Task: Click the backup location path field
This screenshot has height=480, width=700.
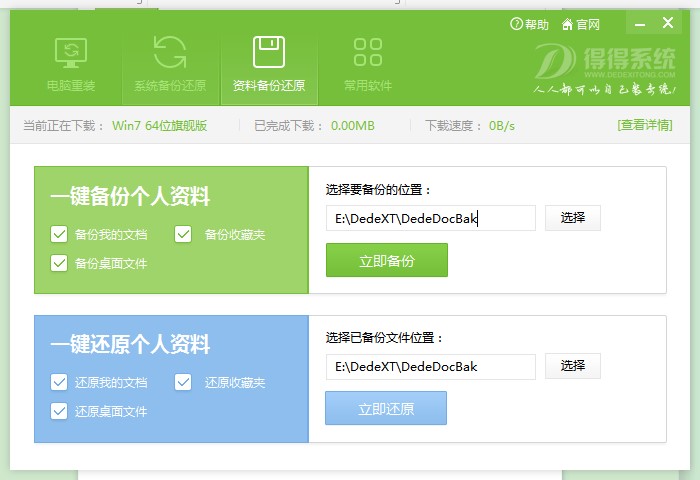Action: tap(430, 218)
